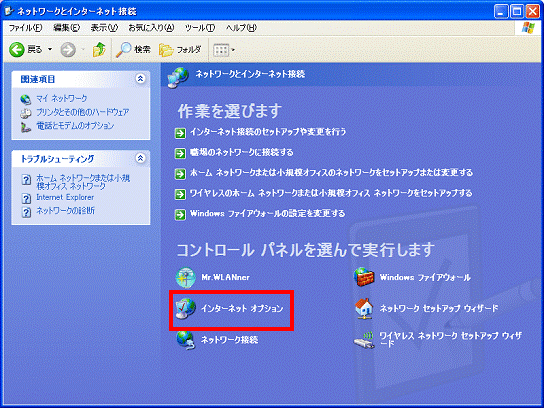Click the green Back arrow icon
Image resolution: width=544 pixels, height=408 pixels.
click(16, 50)
